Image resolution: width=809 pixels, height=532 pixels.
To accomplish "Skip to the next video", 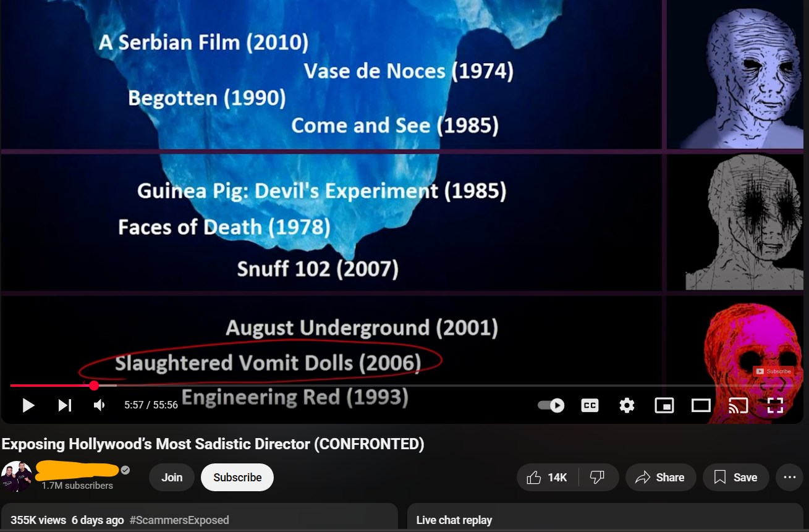I will pyautogui.click(x=65, y=405).
